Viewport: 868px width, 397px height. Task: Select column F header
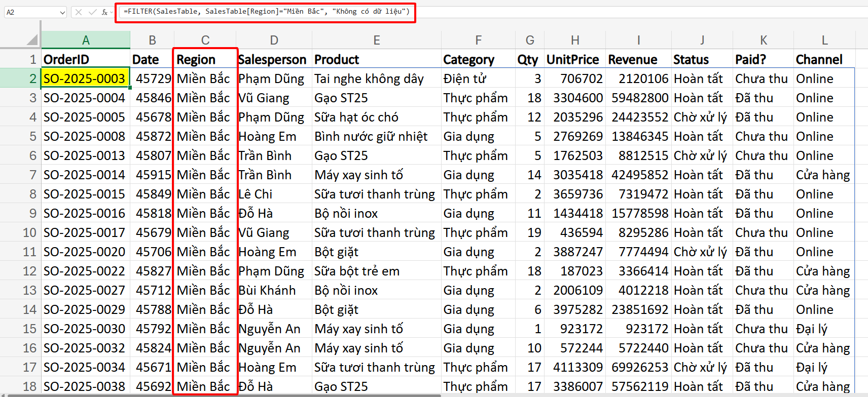coord(478,40)
